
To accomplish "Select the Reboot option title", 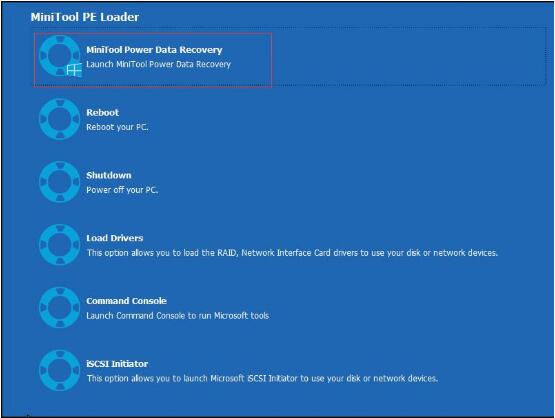I will [x=103, y=113].
